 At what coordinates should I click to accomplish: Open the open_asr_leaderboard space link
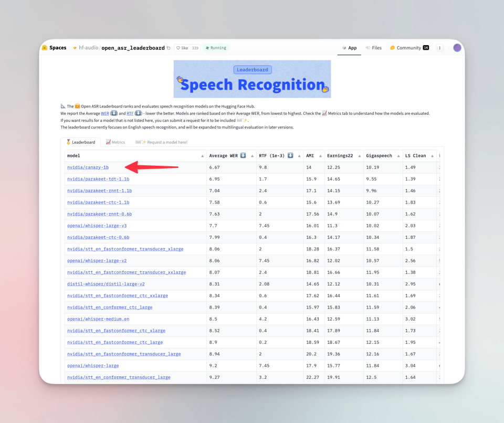[133, 48]
